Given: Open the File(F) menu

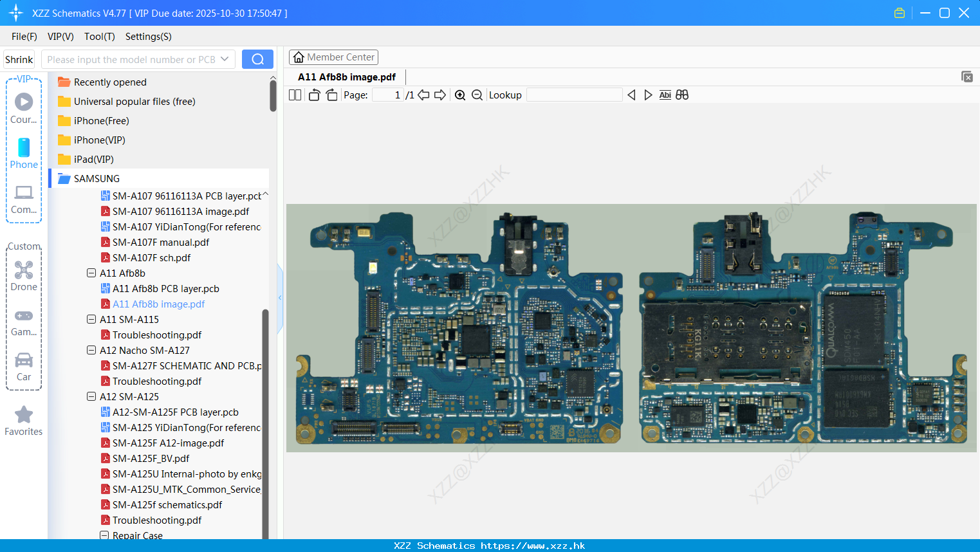Looking at the screenshot, I should pyautogui.click(x=24, y=37).
